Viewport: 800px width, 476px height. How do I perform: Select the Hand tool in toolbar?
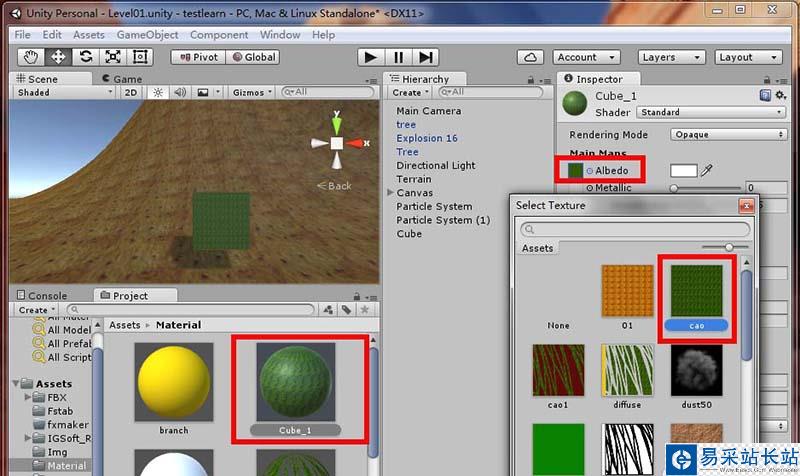coord(31,57)
